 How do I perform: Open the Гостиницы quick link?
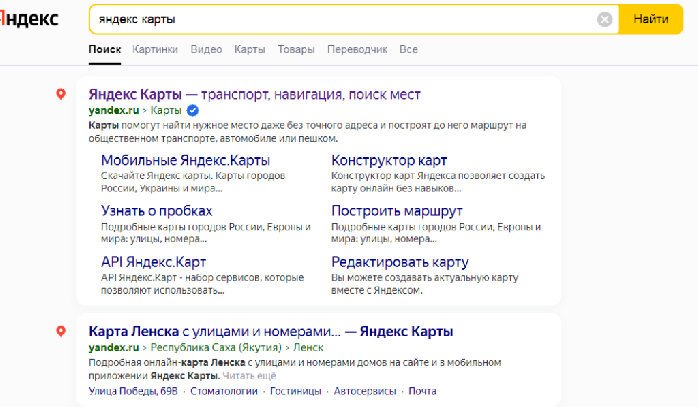pyautogui.click(x=296, y=391)
